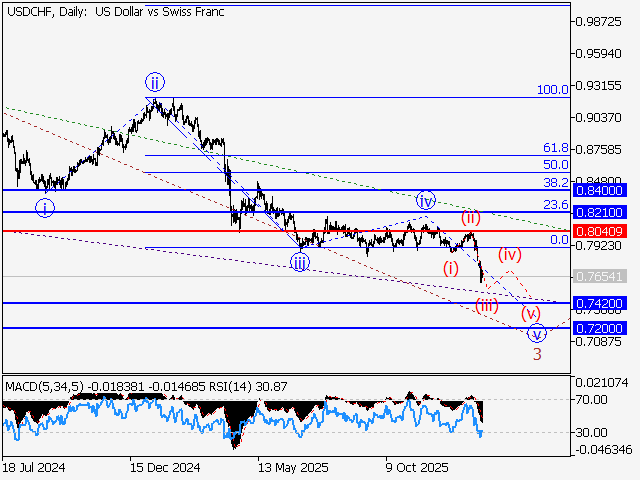640x480 pixels.
Task: Select the blue circled wave iv marker
Action: pos(426,199)
